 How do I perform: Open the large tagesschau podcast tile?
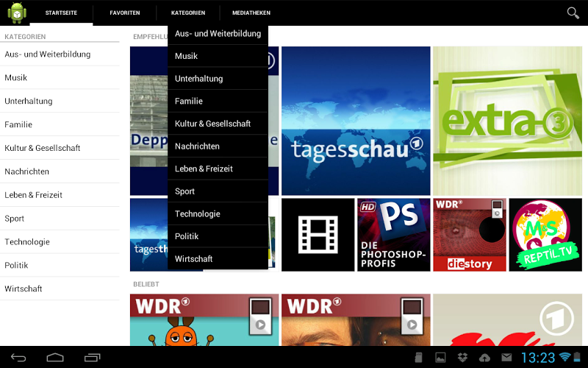click(356, 121)
